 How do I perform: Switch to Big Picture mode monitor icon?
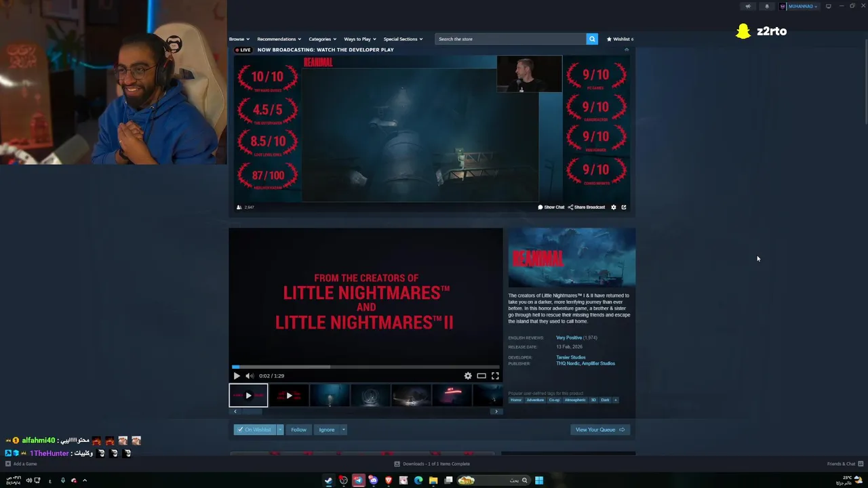point(828,6)
